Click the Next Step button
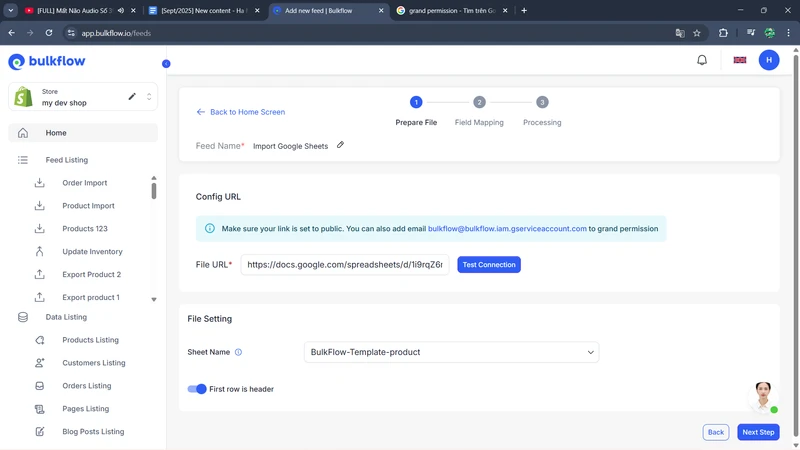 tap(758, 432)
